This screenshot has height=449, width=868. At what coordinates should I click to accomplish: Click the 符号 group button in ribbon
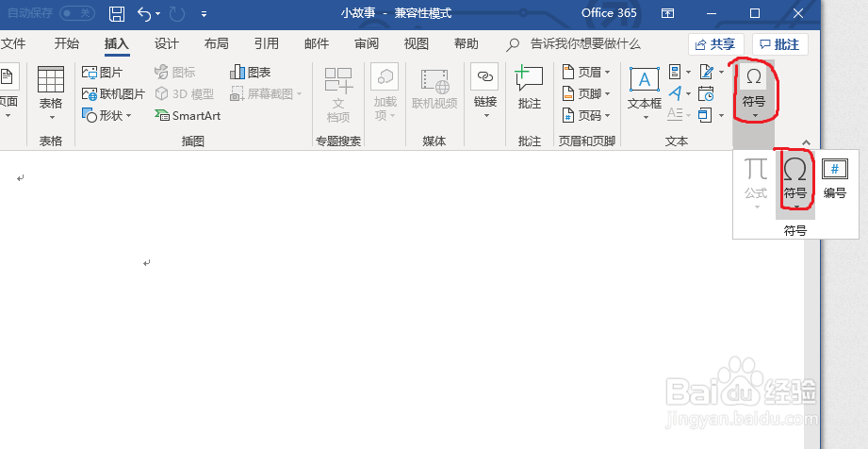(753, 92)
